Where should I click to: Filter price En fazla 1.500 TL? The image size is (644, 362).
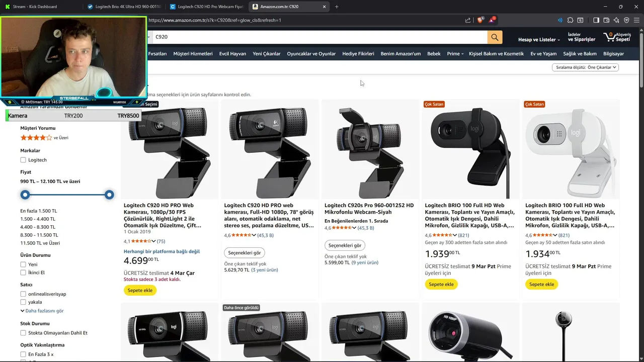(39, 211)
